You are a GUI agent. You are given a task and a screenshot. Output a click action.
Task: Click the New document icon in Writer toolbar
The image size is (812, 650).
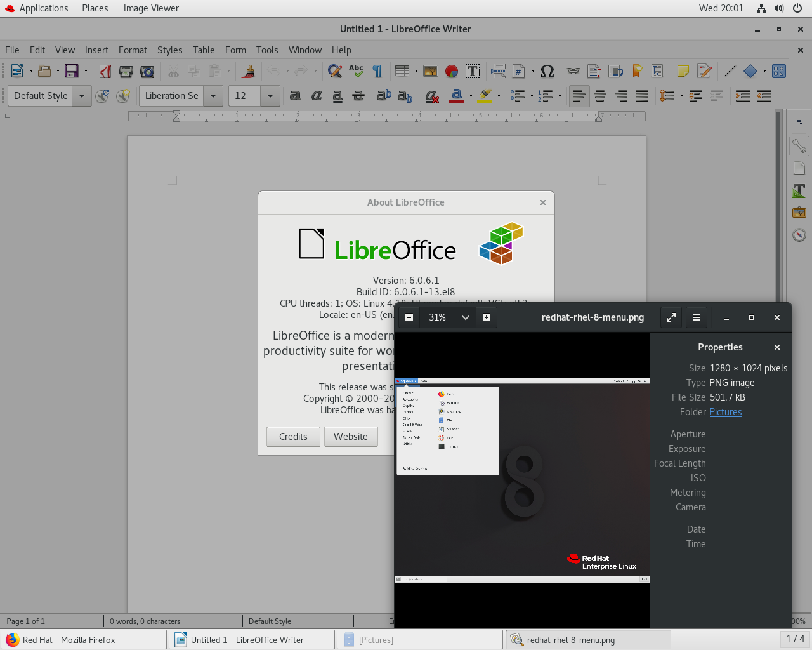[17, 71]
